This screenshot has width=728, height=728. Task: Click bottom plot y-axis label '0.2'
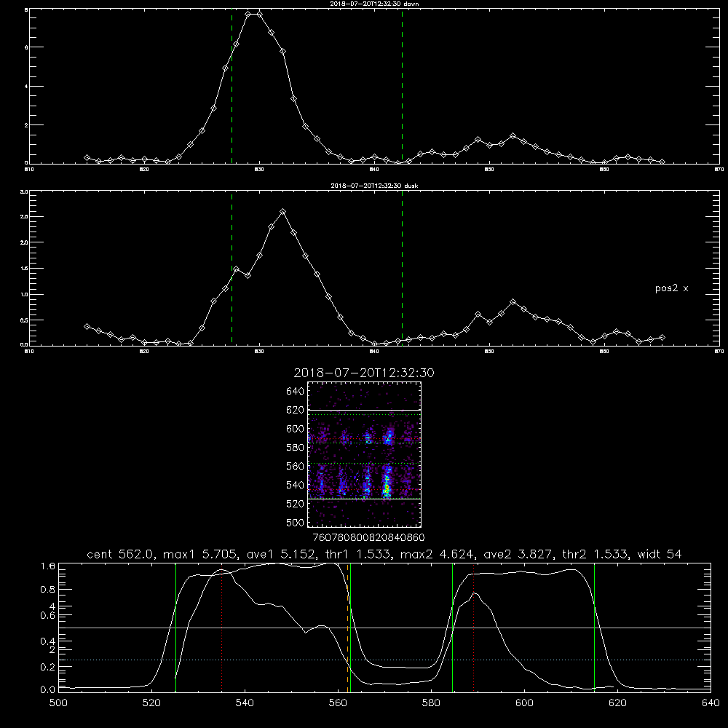tap(48, 667)
